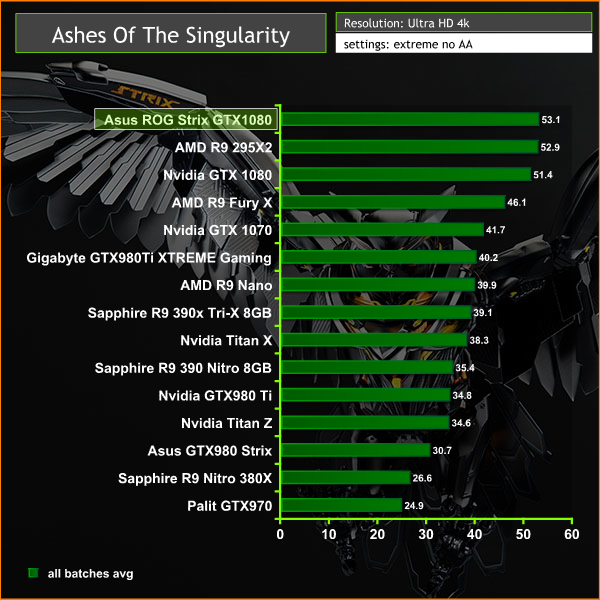Click the 'AMD R9 295X2' label
This screenshot has width=600, height=600.
(x=223, y=147)
